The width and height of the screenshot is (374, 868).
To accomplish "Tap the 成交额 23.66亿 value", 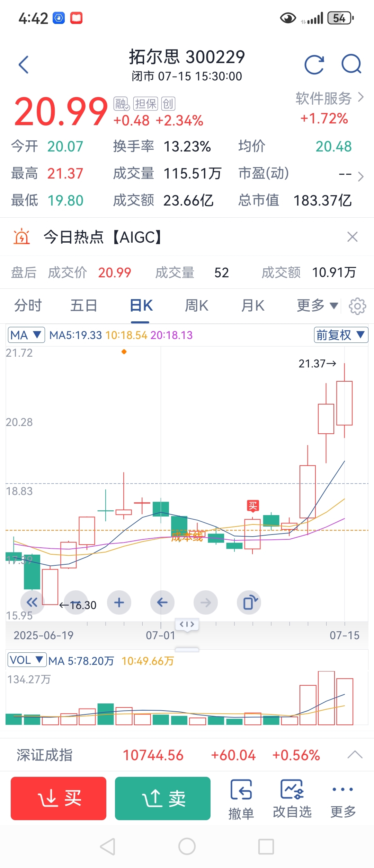I will [x=188, y=200].
